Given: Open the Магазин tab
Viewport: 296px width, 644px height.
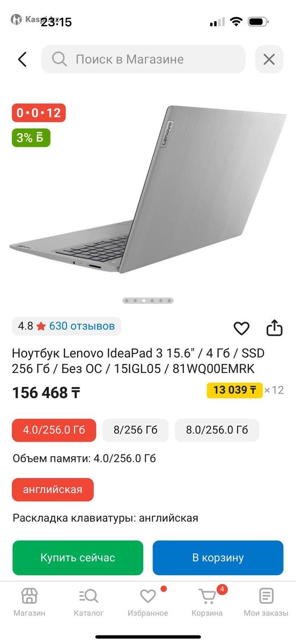Looking at the screenshot, I should click(x=29, y=602).
